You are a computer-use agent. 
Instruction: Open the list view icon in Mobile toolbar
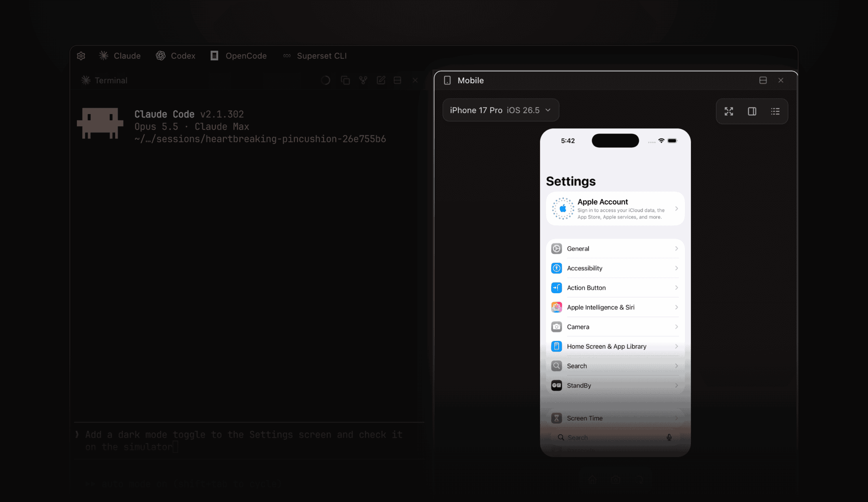[775, 111]
